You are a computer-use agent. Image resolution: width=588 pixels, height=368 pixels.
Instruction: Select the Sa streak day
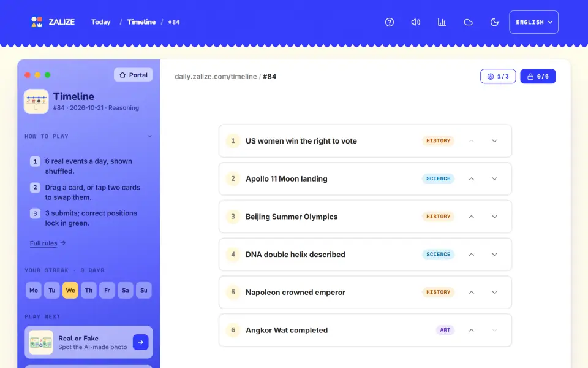click(x=125, y=290)
